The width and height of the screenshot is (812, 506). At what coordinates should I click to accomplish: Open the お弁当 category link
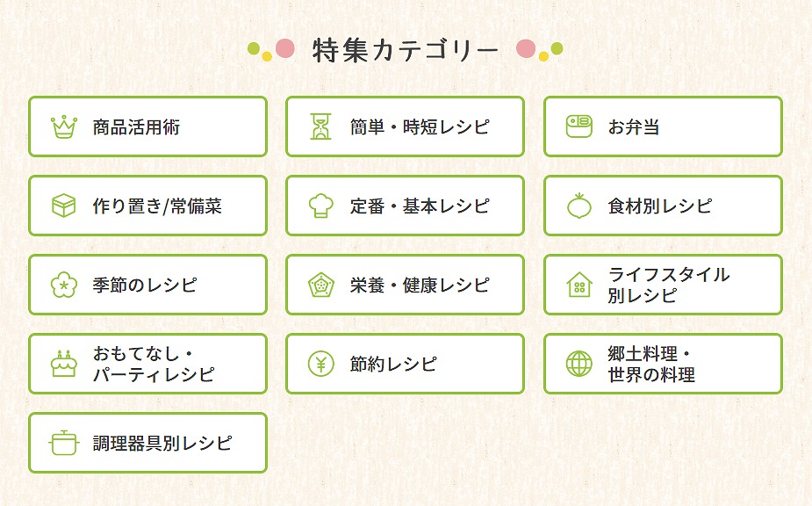click(634, 127)
